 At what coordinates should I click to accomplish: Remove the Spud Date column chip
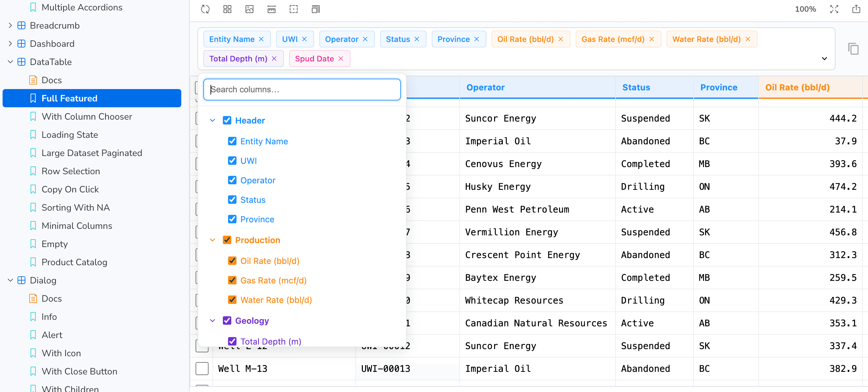coord(341,59)
